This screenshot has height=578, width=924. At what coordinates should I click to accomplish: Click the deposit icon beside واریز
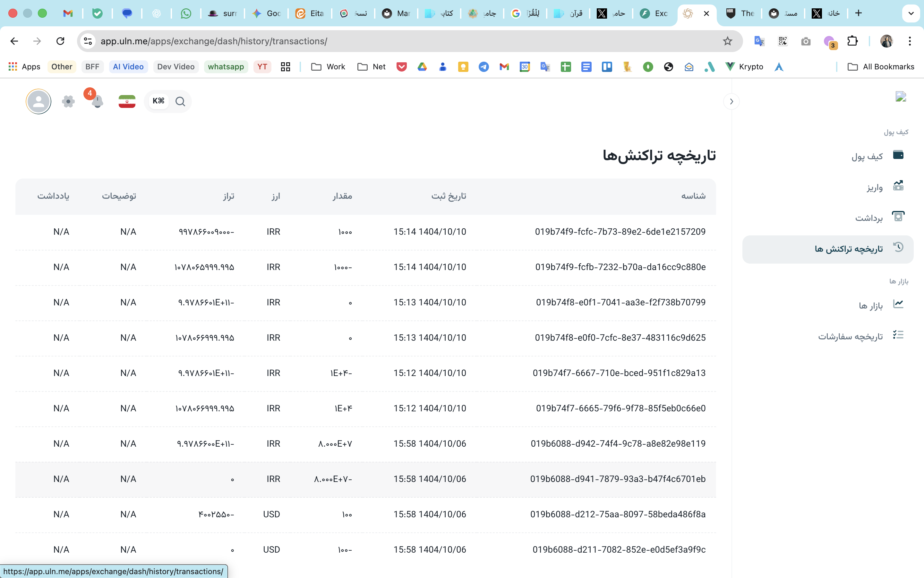[x=898, y=186]
